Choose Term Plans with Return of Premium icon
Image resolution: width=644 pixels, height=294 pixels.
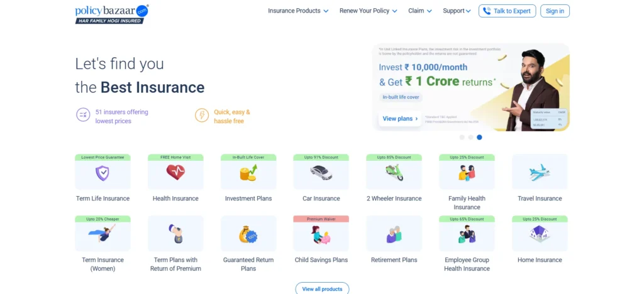175,234
